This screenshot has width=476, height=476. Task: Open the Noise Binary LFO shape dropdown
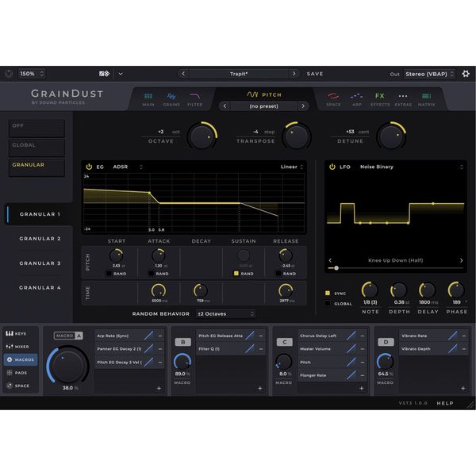tap(411, 167)
